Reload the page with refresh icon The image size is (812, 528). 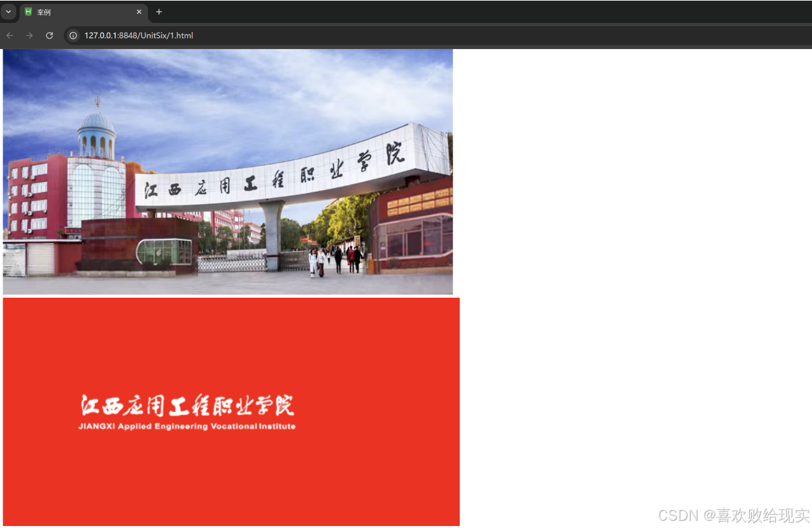click(49, 35)
